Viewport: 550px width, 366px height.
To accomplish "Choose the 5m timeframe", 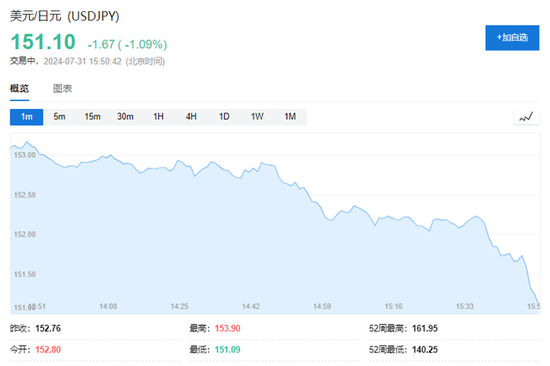I will [59, 117].
